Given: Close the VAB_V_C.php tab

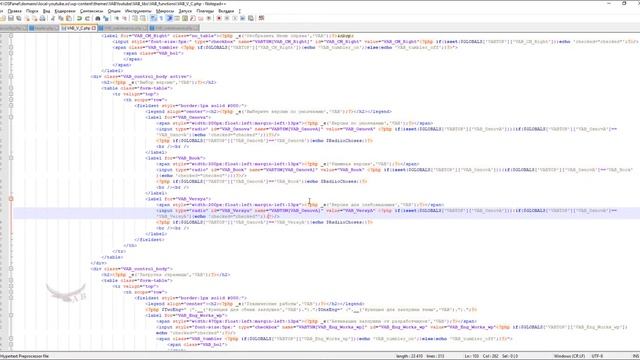Looking at the screenshot, I should (94, 28).
